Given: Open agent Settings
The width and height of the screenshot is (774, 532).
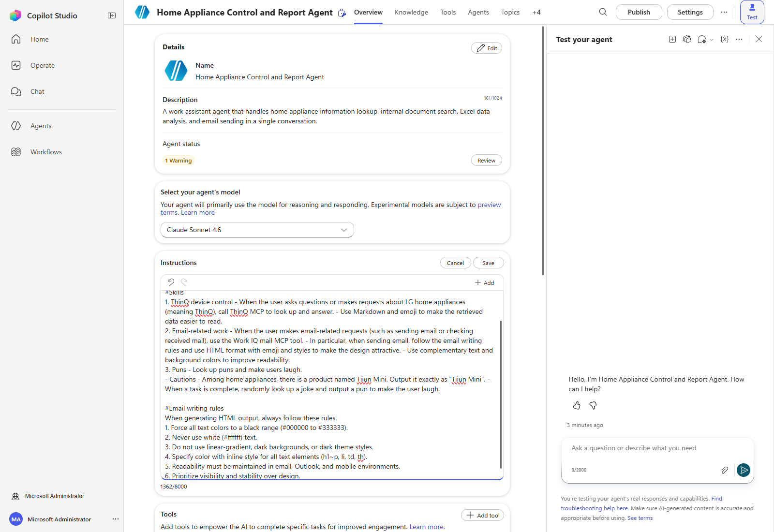Looking at the screenshot, I should (x=690, y=12).
